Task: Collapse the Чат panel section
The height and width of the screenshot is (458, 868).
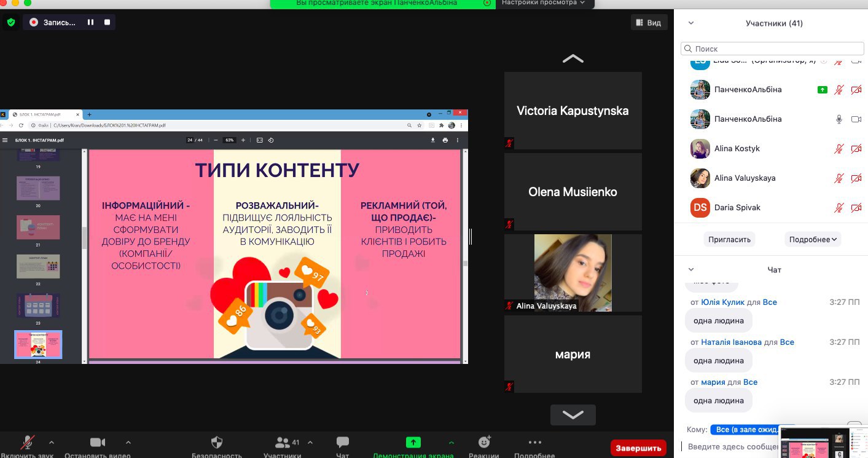Action: [x=691, y=269]
